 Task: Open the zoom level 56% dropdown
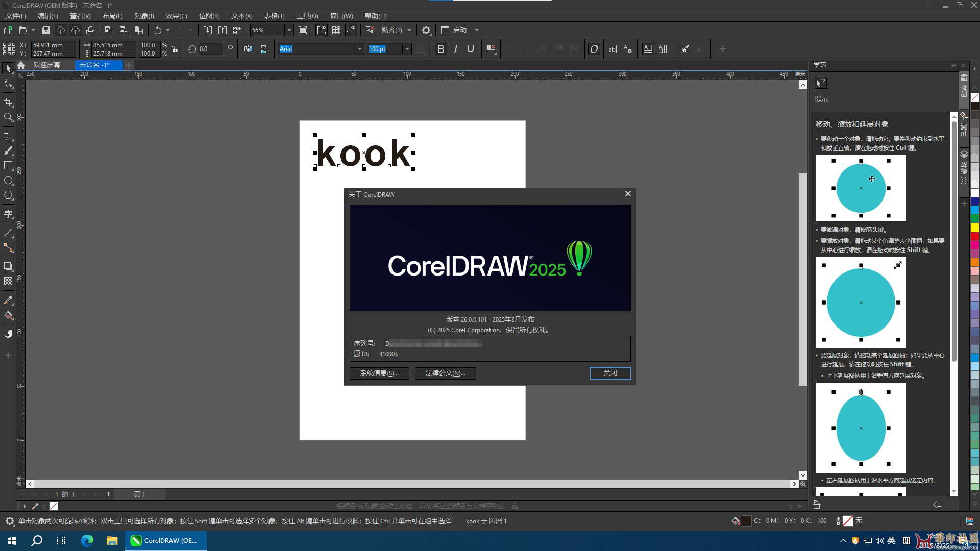[x=289, y=30]
